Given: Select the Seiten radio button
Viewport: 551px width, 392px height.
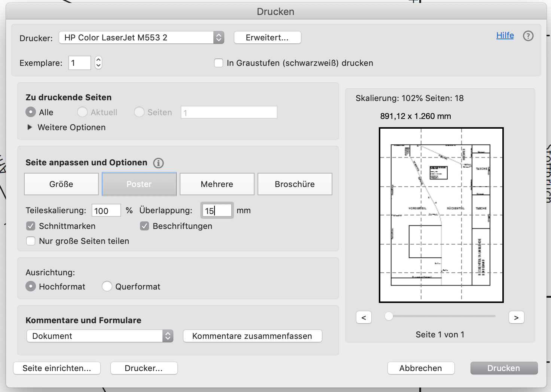Looking at the screenshot, I should [139, 112].
